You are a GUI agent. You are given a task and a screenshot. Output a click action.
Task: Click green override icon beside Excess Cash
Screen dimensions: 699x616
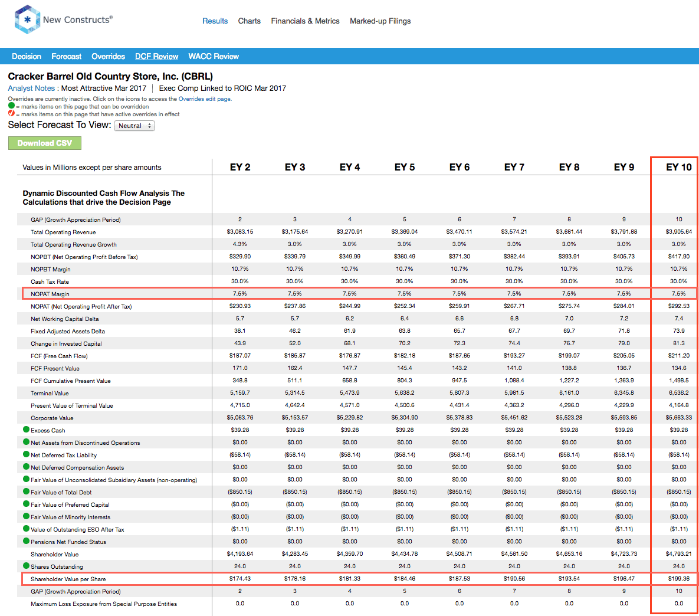[x=26, y=430]
